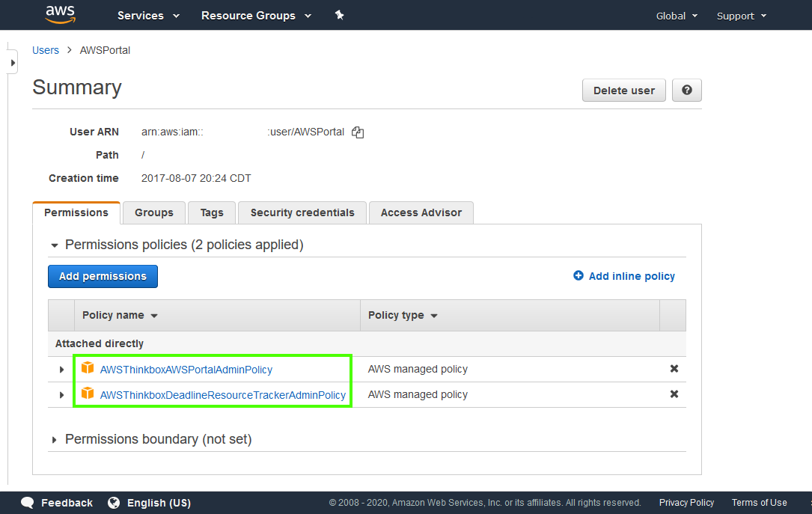Expand the left side navigation panel
Image resolution: width=812 pixels, height=514 pixels.
13,63
